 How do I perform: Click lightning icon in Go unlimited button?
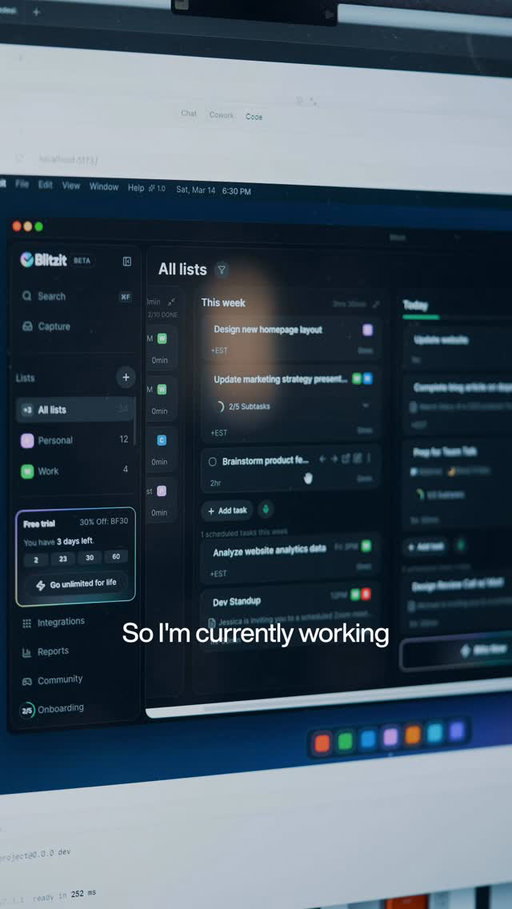click(41, 586)
